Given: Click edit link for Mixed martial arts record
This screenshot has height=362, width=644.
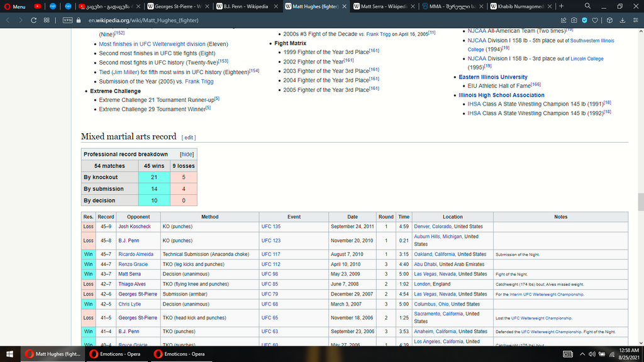Looking at the screenshot, I should [x=189, y=138].
